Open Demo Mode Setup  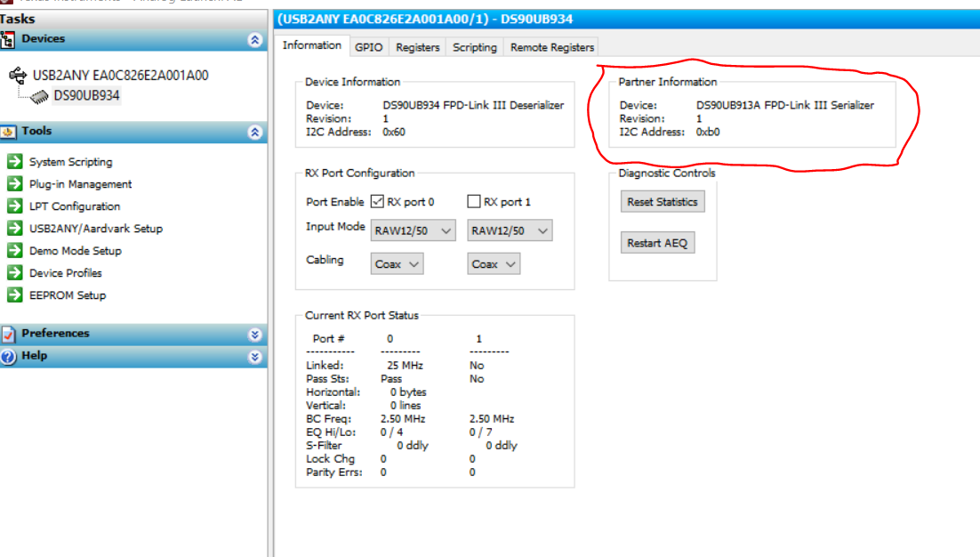[x=75, y=251]
